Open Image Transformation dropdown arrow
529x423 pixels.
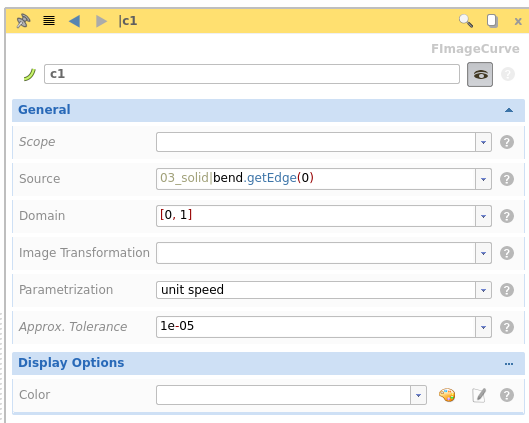pos(483,253)
